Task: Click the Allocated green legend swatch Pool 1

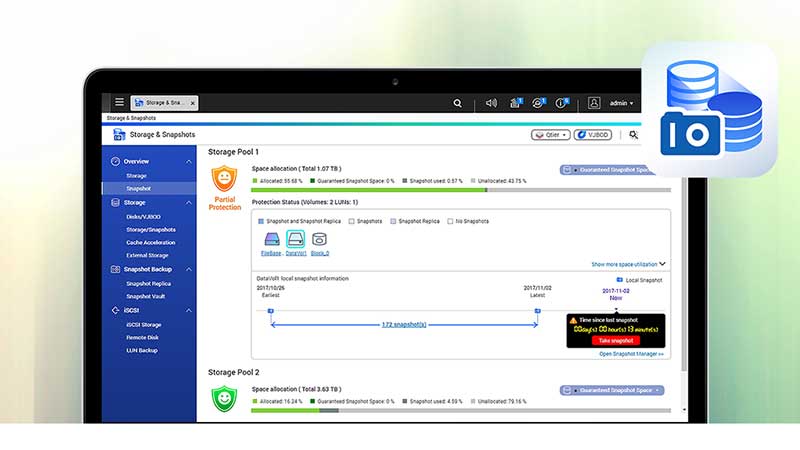Action: [x=255, y=181]
